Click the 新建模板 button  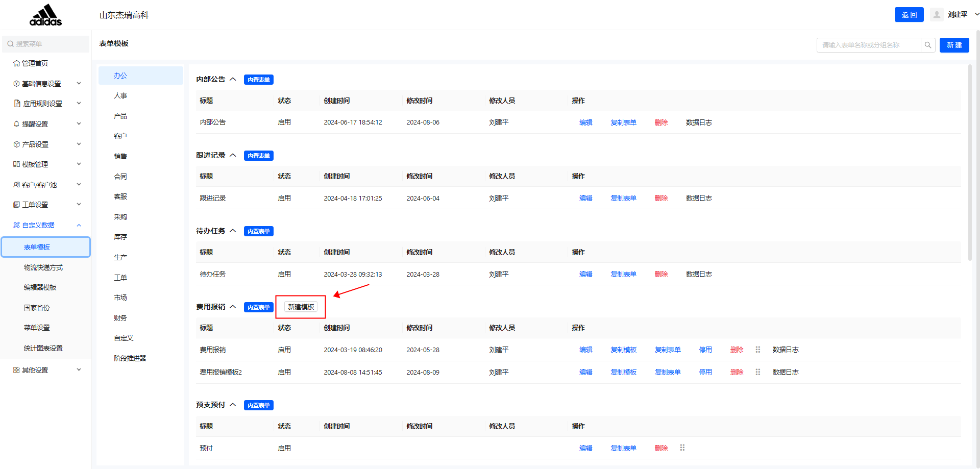[301, 307]
